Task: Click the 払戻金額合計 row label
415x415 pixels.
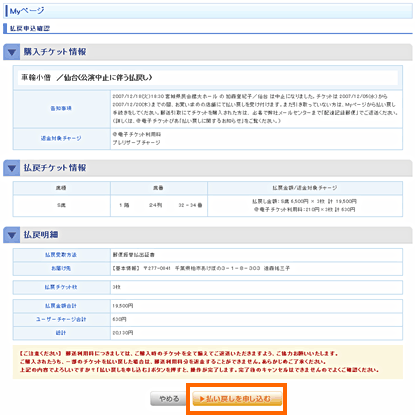Action: pyautogui.click(x=61, y=306)
